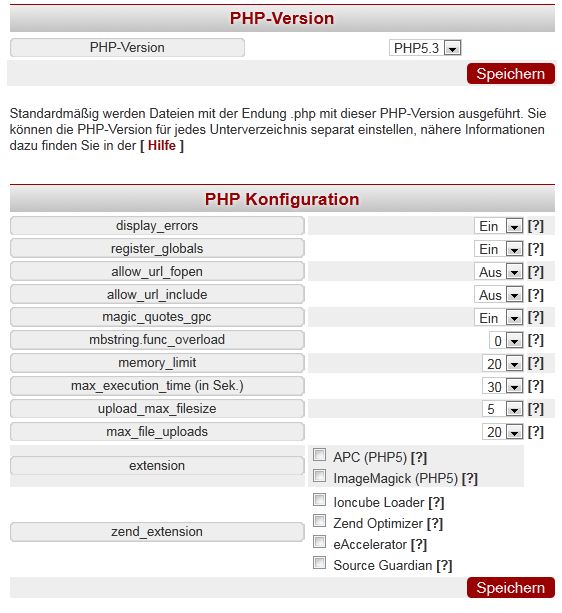Click Speichern under PHP-Version section
The width and height of the screenshot is (562, 613).
click(510, 73)
